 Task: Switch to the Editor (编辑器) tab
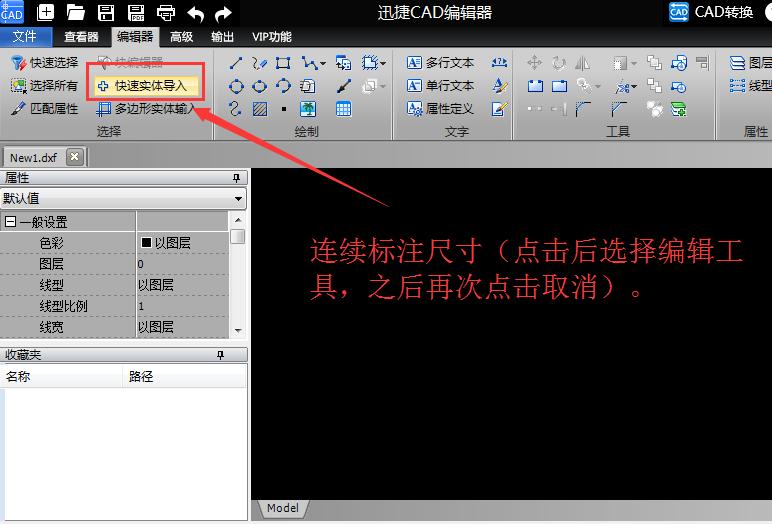pos(135,37)
